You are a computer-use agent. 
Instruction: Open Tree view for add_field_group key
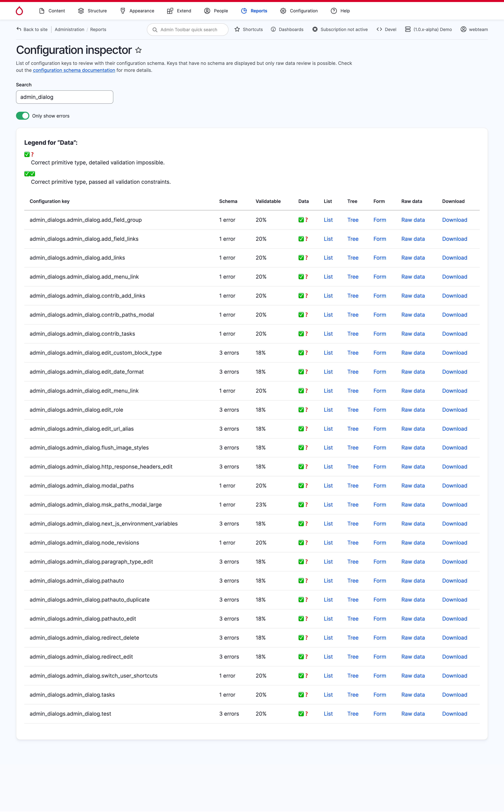point(353,220)
